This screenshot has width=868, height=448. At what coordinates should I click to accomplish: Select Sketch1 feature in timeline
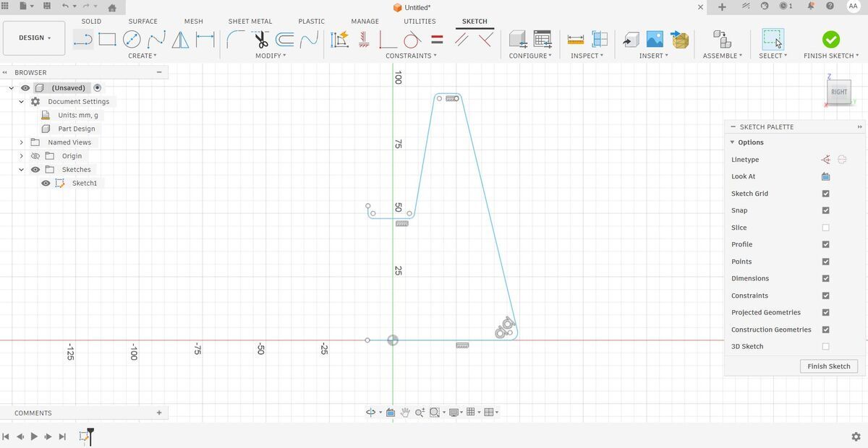(x=83, y=436)
